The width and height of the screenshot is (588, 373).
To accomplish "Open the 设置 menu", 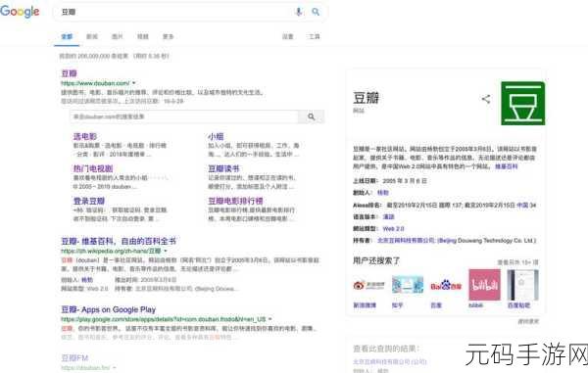I will (x=288, y=36).
